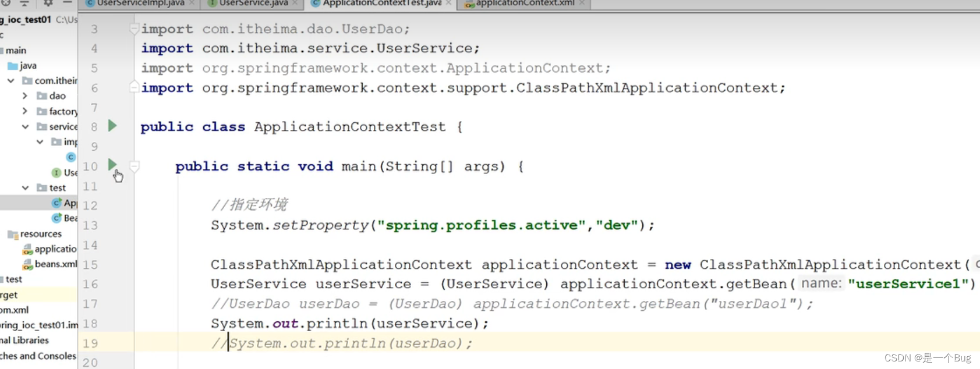
Task: Select the spring_ioc_test01.iml file
Action: 38,325
